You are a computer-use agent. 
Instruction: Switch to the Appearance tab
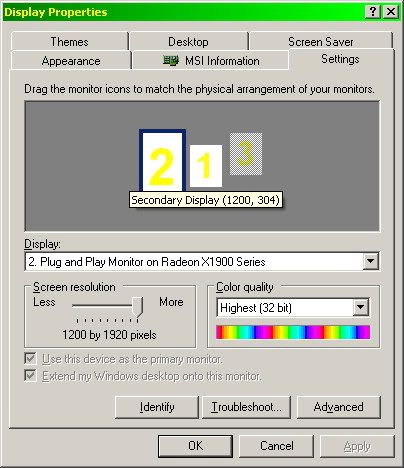click(71, 61)
